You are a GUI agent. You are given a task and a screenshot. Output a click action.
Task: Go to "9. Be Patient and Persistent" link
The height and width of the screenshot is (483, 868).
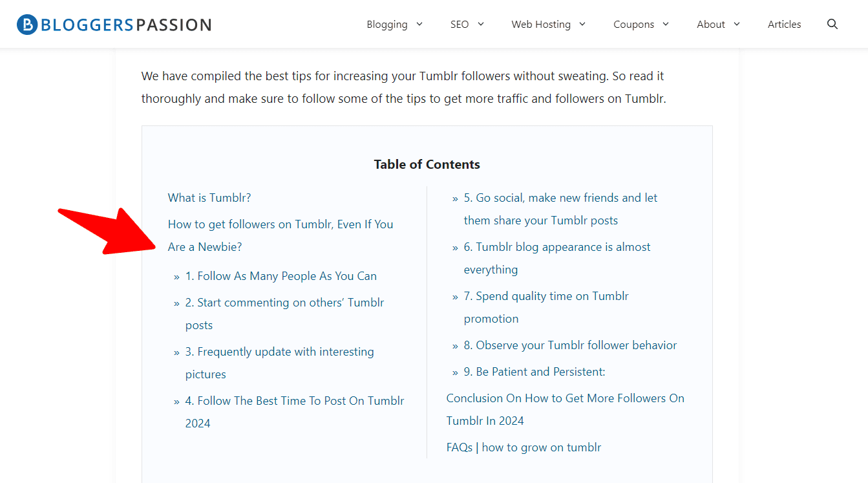tap(534, 372)
